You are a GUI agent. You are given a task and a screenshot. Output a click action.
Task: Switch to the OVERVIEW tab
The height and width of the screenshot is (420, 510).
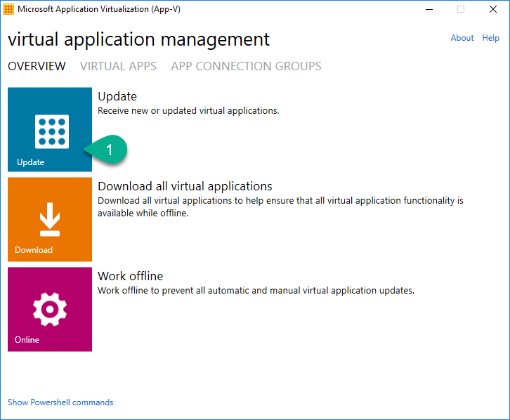(x=37, y=66)
